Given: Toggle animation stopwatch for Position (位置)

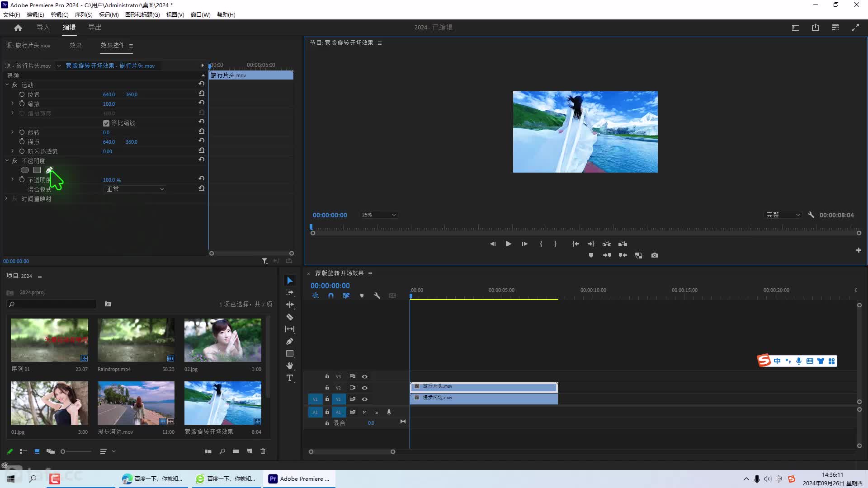Looking at the screenshot, I should click(x=22, y=94).
